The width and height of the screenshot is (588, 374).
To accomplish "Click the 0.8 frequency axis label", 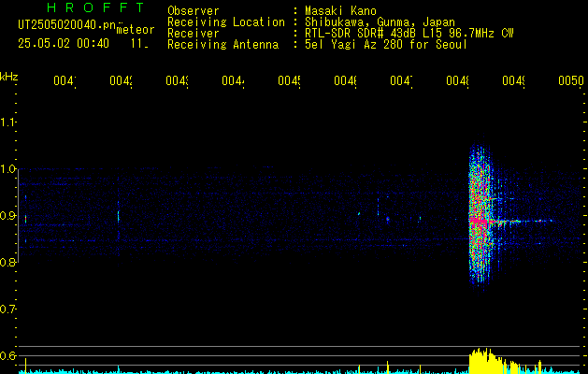I will click(x=7, y=262).
